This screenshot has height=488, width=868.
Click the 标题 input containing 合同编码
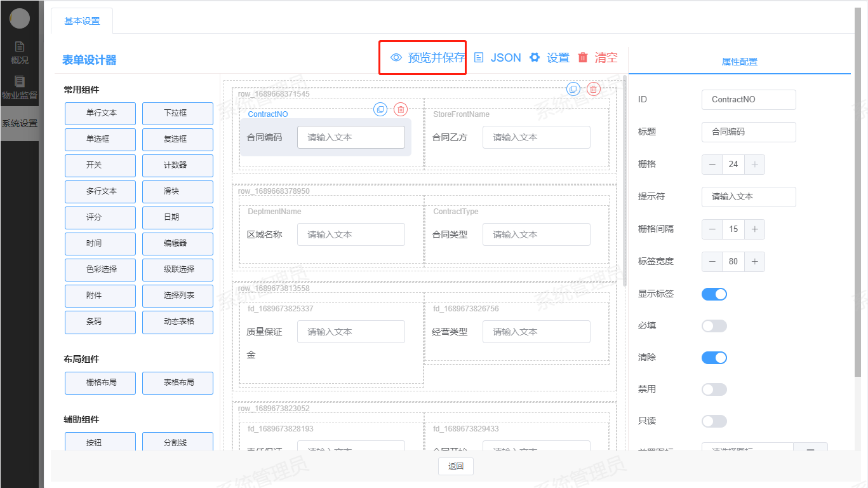tap(749, 132)
